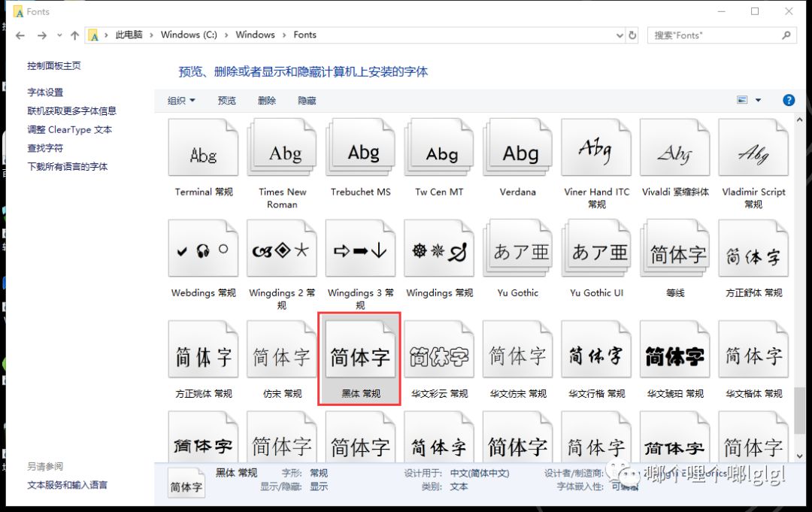812x512 pixels.
Task: Select the Wingdings 常规 font icon
Action: (x=439, y=249)
